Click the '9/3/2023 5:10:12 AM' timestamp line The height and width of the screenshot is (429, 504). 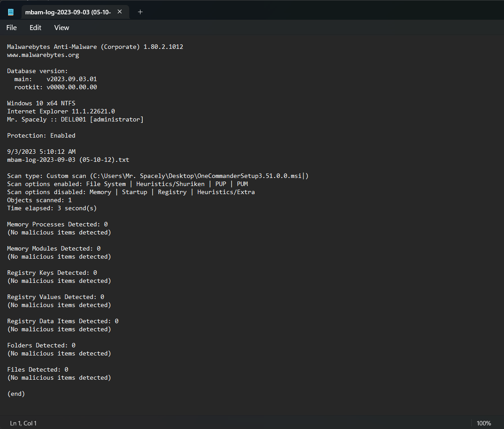point(41,152)
